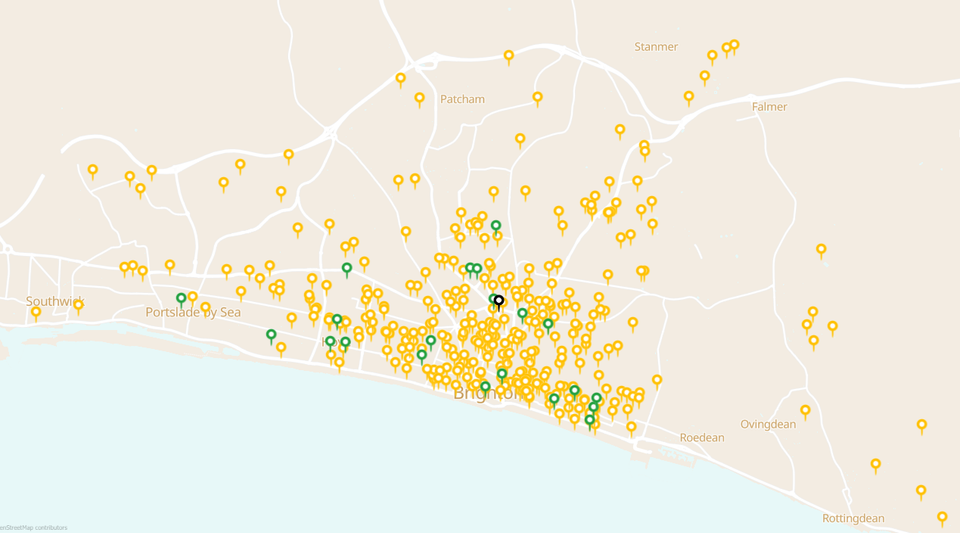Open the yellow pin below the Southwick label
Image resolution: width=960 pixels, height=533 pixels.
coord(36,315)
